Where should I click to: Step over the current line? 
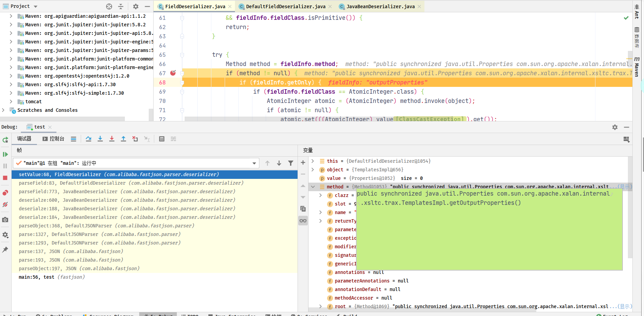click(89, 139)
